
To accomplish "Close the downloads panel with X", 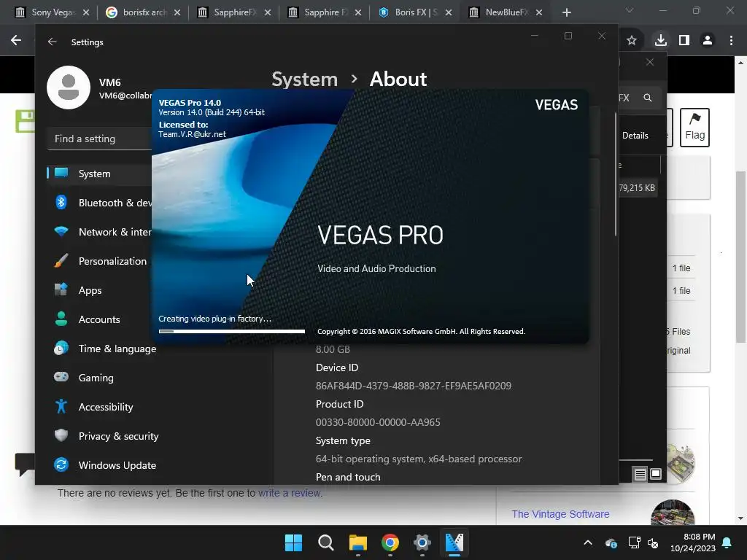I will [650, 62].
